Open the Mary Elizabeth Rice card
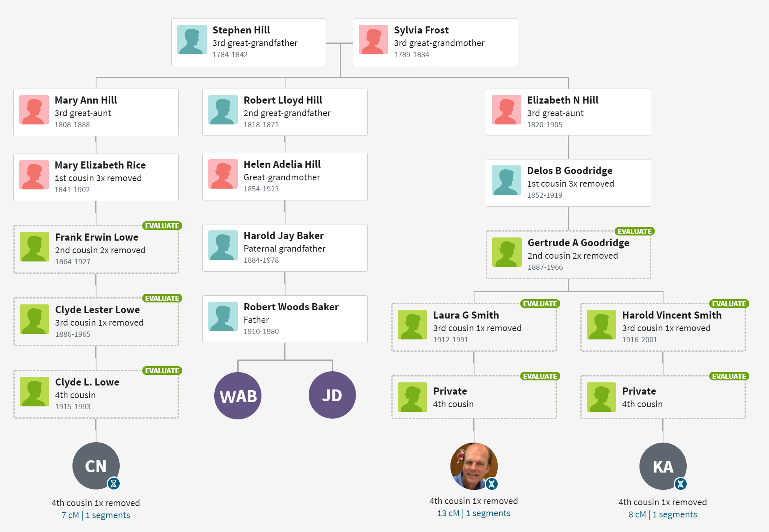Screen dimensions: 769x532 (x=96, y=177)
